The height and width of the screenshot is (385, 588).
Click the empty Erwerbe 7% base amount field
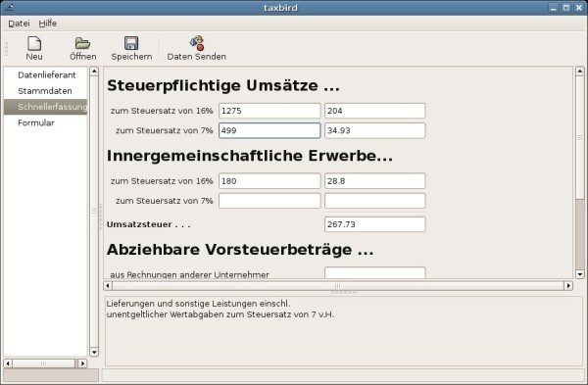[269, 201]
